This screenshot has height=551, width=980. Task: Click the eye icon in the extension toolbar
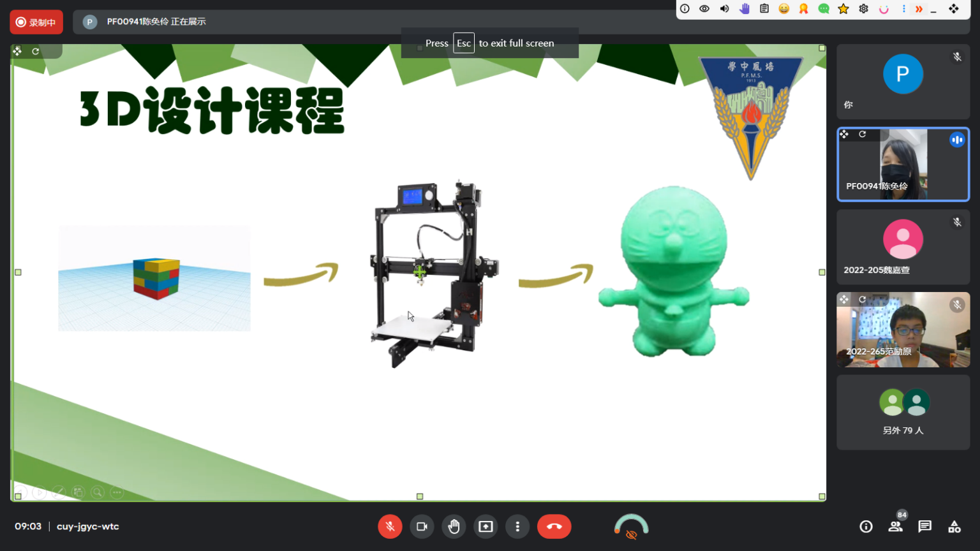tap(704, 9)
